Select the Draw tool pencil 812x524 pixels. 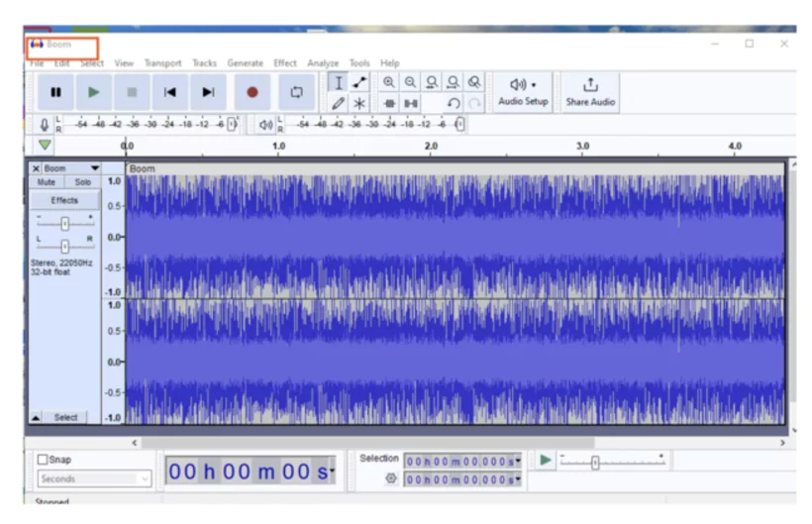(338, 104)
